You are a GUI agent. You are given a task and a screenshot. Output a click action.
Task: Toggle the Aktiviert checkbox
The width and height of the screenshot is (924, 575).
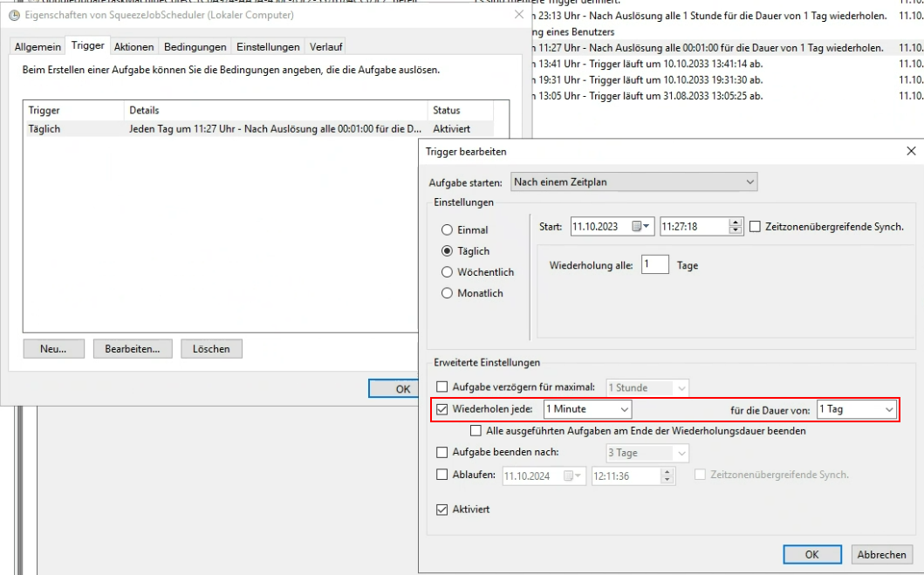pyautogui.click(x=442, y=509)
